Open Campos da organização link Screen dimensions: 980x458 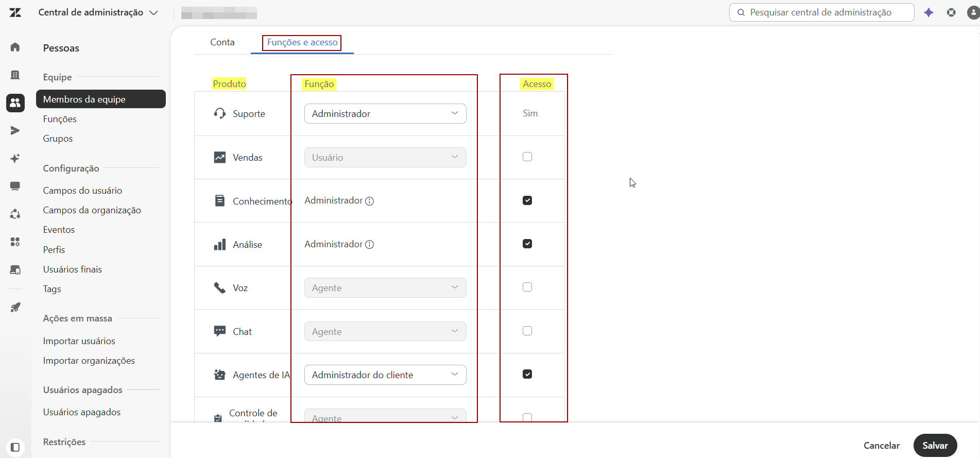92,210
